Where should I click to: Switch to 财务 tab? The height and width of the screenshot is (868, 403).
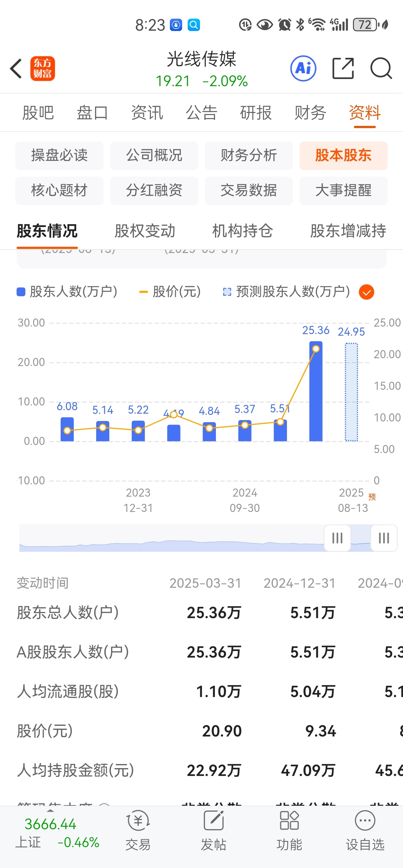(310, 112)
